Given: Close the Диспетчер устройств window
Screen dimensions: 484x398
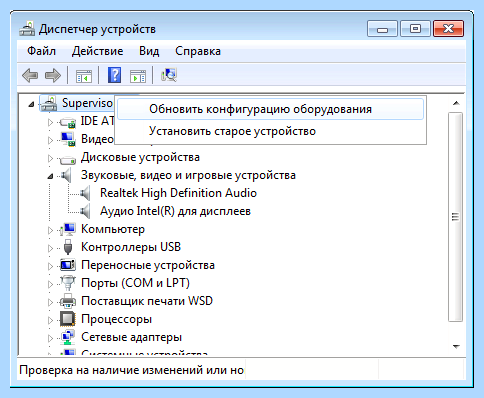Looking at the screenshot, I should [448, 29].
